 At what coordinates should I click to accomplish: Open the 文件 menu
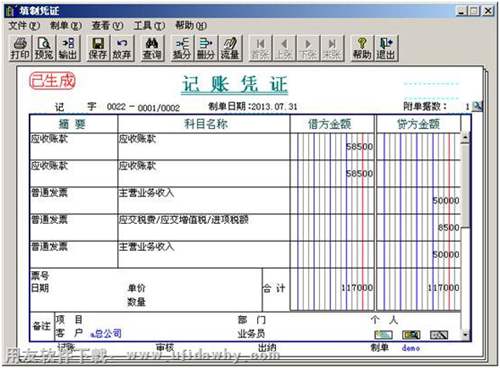click(x=24, y=26)
